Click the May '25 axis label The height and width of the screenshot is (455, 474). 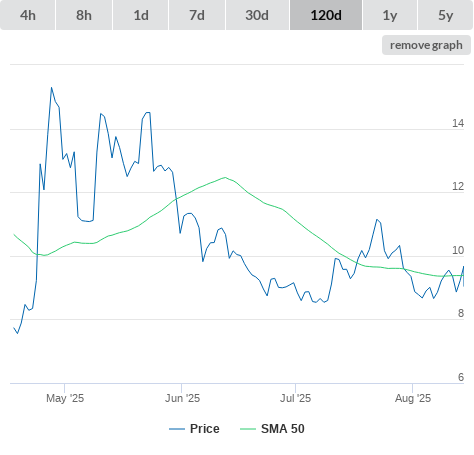pos(65,398)
